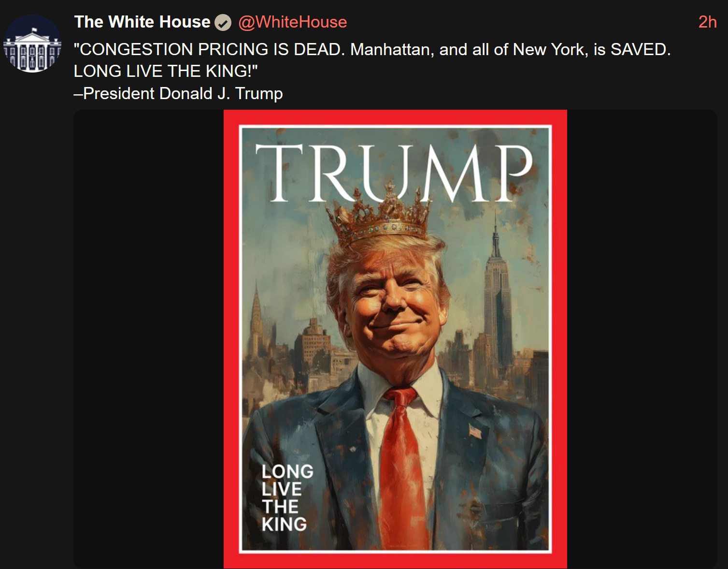Image resolution: width=728 pixels, height=569 pixels.
Task: Open the 2h post timestamp
Action: click(x=707, y=22)
